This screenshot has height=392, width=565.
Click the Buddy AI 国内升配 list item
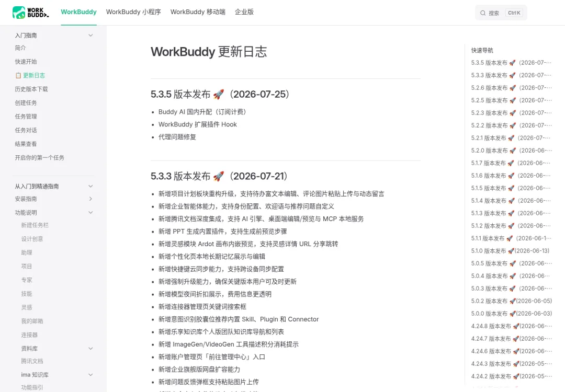[x=202, y=112]
